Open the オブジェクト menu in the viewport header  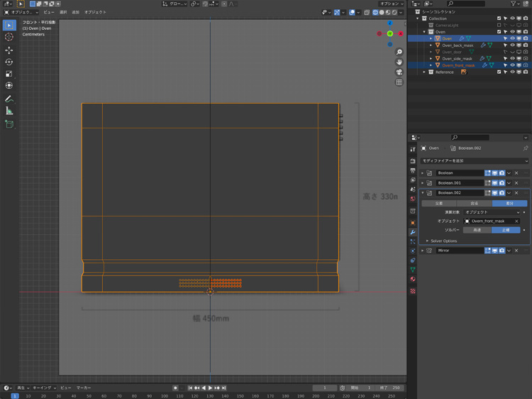[95, 12]
